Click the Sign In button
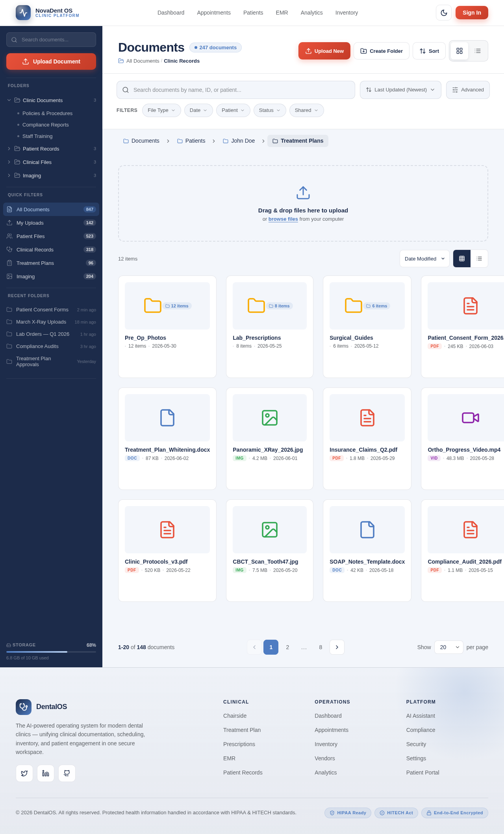The image size is (504, 834). (472, 13)
